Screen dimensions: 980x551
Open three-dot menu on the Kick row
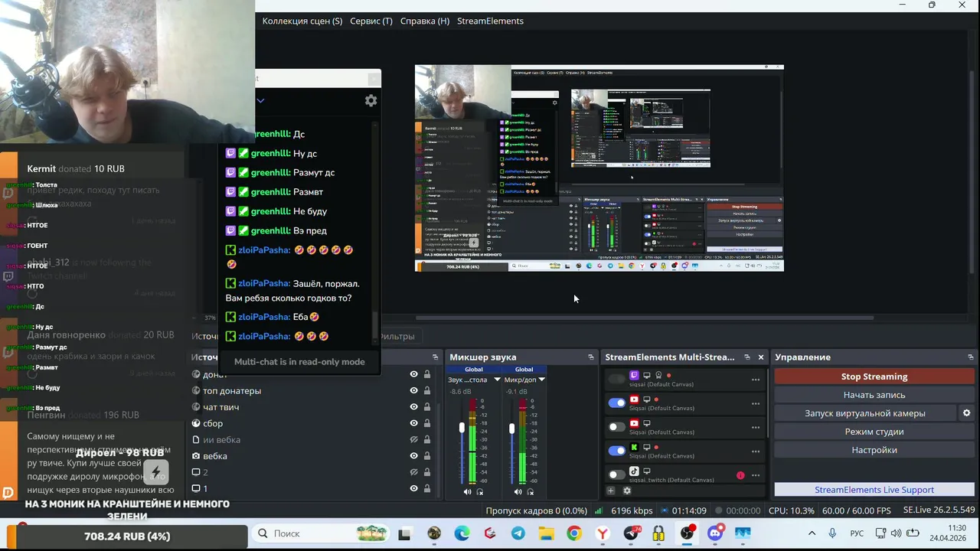pyautogui.click(x=756, y=452)
